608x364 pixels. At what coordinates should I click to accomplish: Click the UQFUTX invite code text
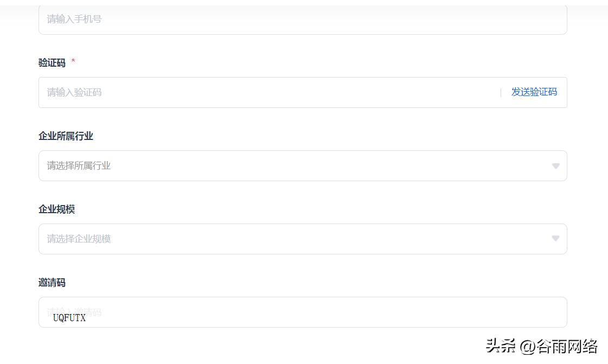(69, 318)
